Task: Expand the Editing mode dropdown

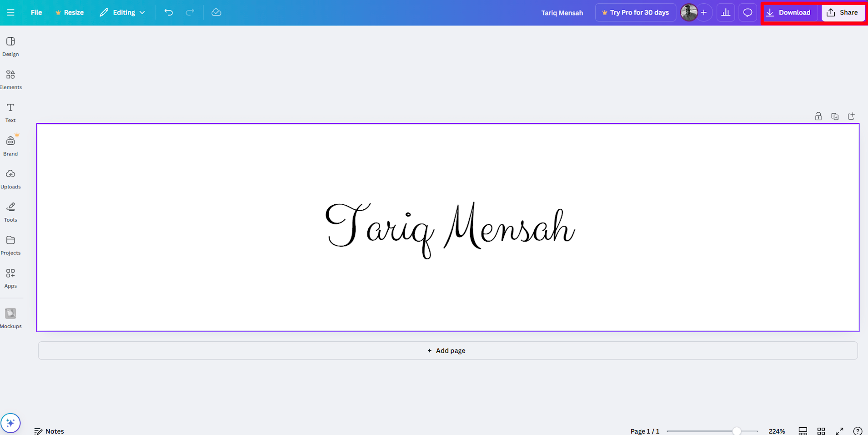Action: tap(122, 12)
